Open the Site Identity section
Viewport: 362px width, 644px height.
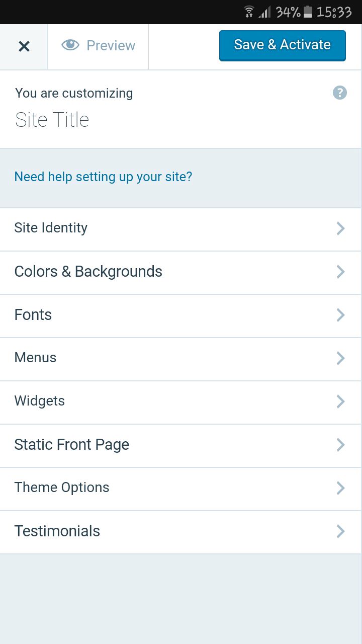180,229
